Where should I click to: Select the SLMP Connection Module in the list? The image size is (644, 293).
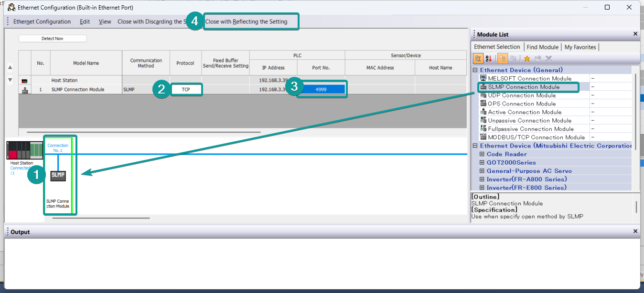(x=524, y=87)
